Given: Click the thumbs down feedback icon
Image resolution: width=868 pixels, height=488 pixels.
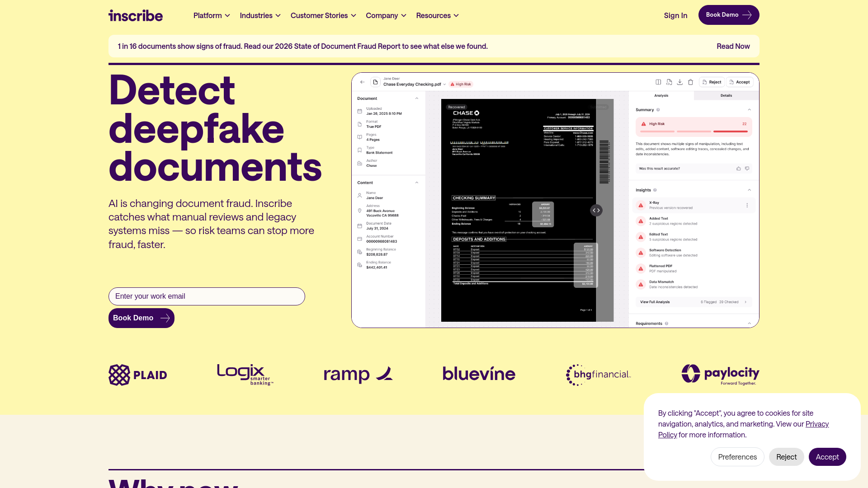Looking at the screenshot, I should (747, 169).
